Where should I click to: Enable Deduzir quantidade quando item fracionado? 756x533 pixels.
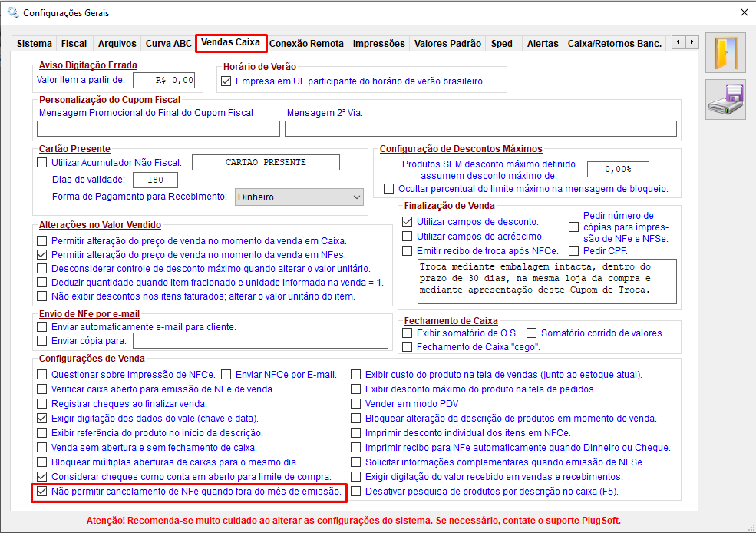(42, 282)
